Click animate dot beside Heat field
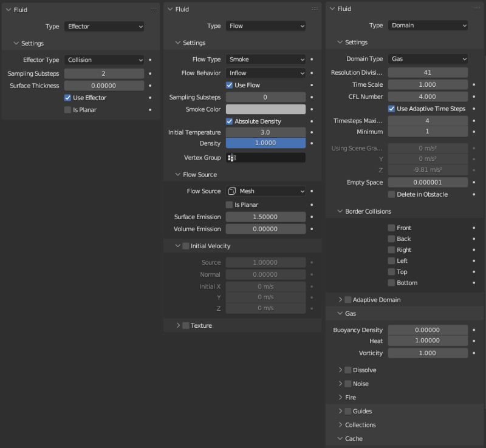 (474, 341)
